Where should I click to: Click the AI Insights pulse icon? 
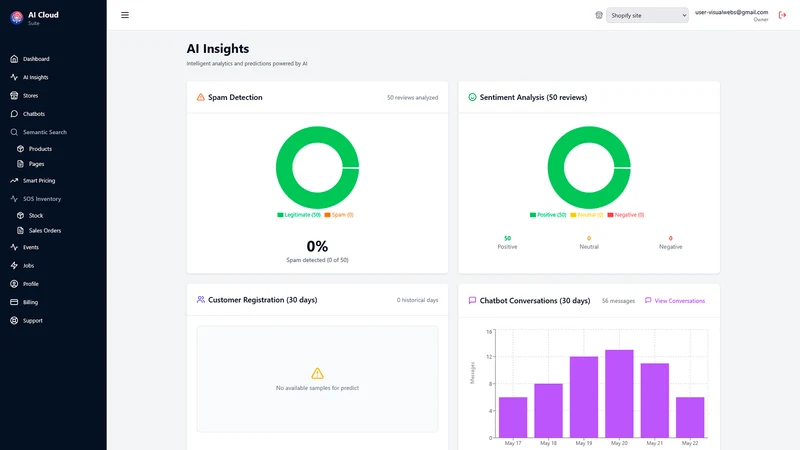[14, 77]
